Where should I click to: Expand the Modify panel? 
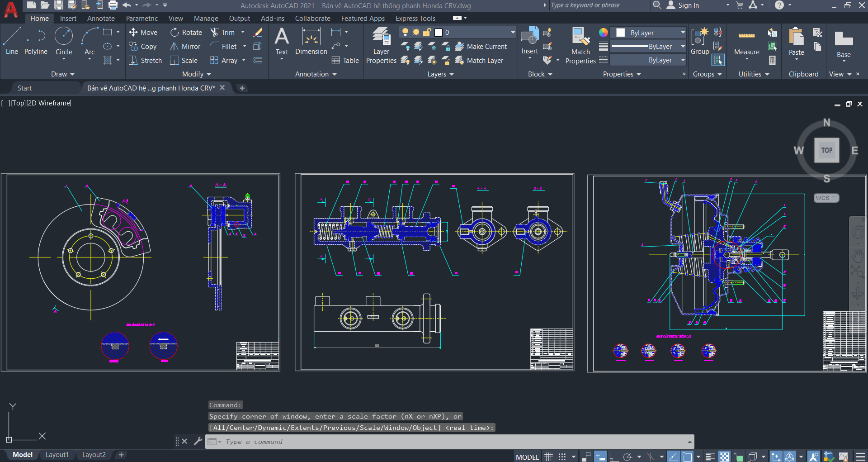coord(197,74)
